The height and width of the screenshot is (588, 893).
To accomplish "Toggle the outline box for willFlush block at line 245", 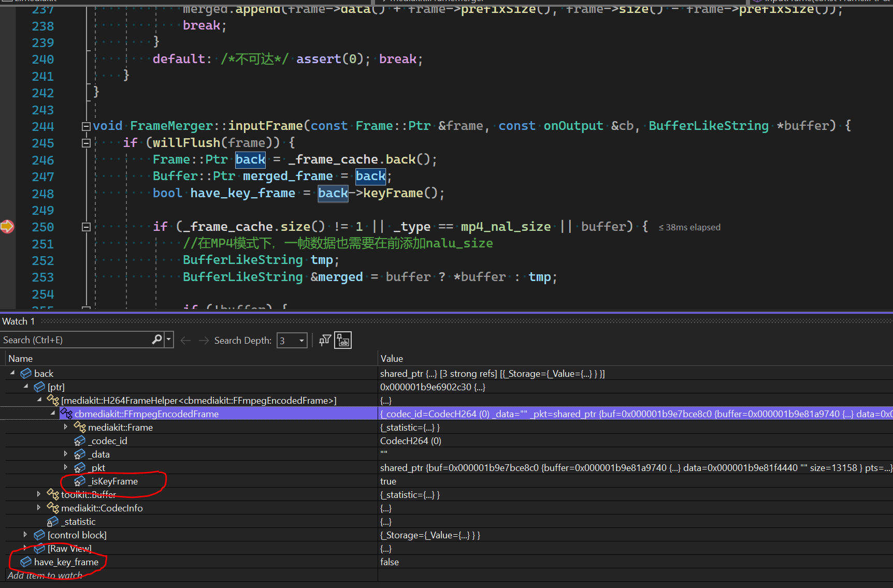I will click(x=86, y=143).
